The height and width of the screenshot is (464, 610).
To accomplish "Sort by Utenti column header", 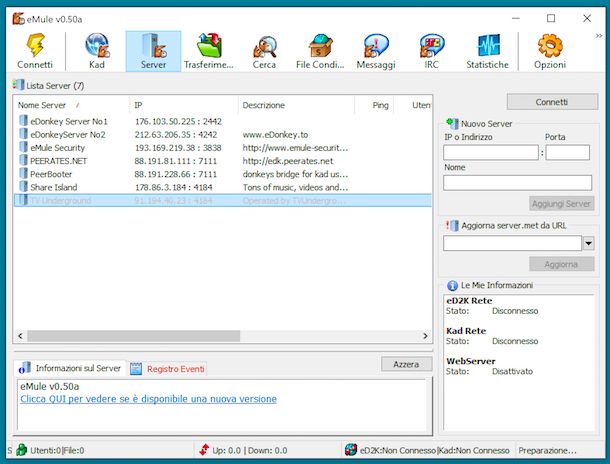I will click(413, 105).
